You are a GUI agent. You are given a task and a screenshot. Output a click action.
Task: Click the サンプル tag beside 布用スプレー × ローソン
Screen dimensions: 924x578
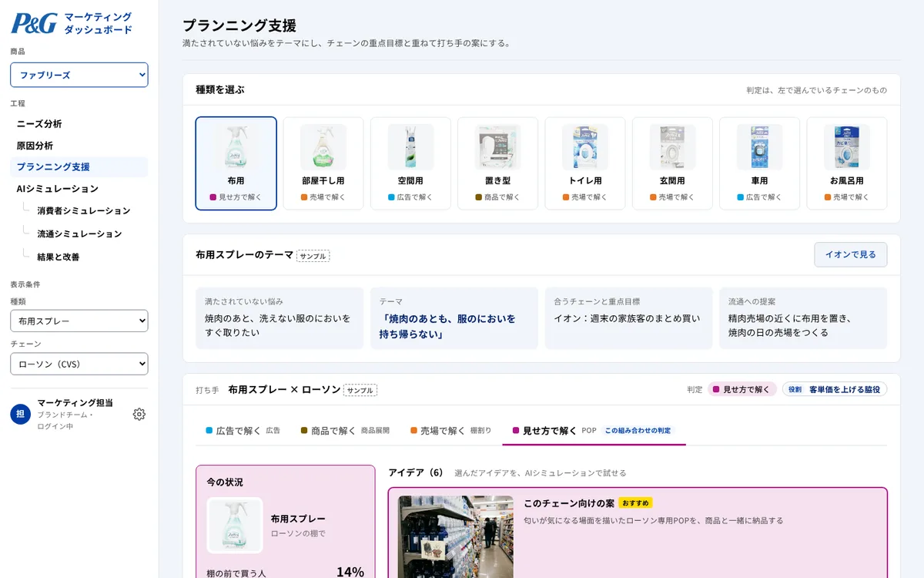(x=360, y=390)
